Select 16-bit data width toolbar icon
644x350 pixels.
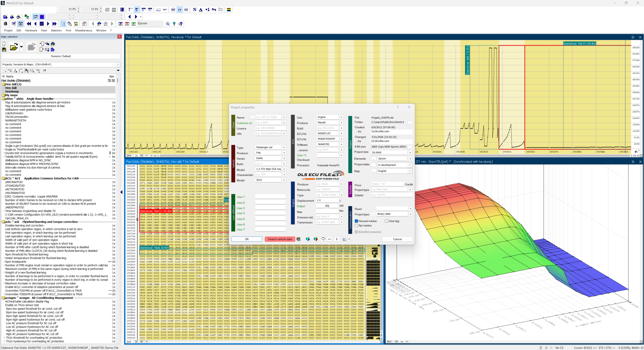[136, 10]
